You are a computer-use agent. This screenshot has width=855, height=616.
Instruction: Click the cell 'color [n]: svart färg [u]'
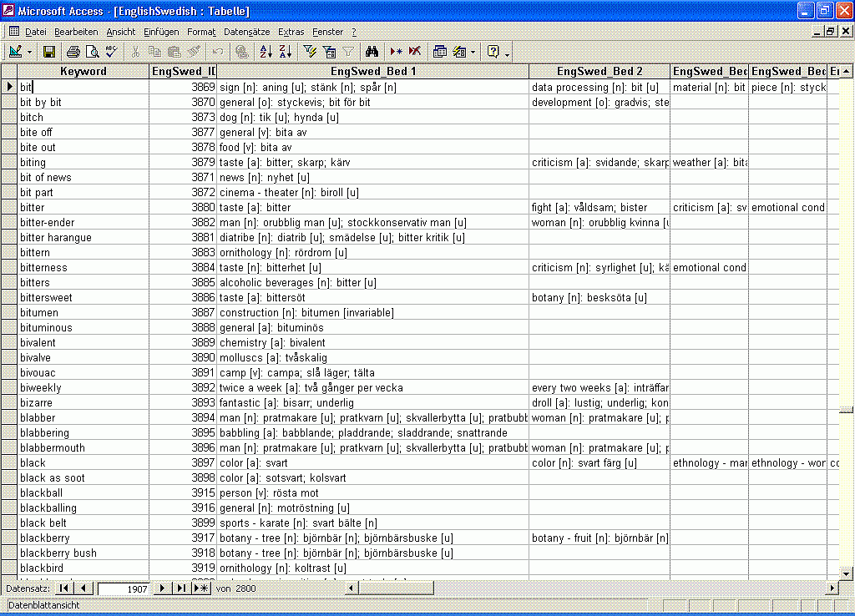pyautogui.click(x=600, y=462)
